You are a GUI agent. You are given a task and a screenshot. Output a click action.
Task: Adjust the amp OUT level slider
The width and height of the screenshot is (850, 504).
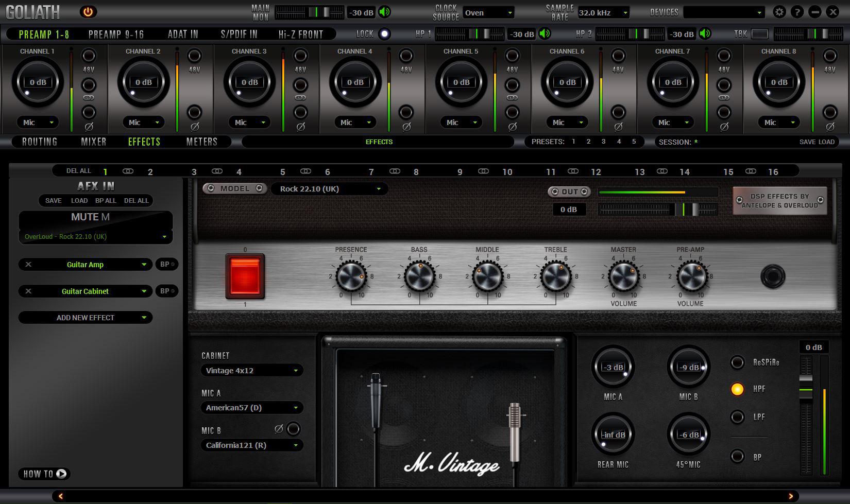tap(657, 209)
